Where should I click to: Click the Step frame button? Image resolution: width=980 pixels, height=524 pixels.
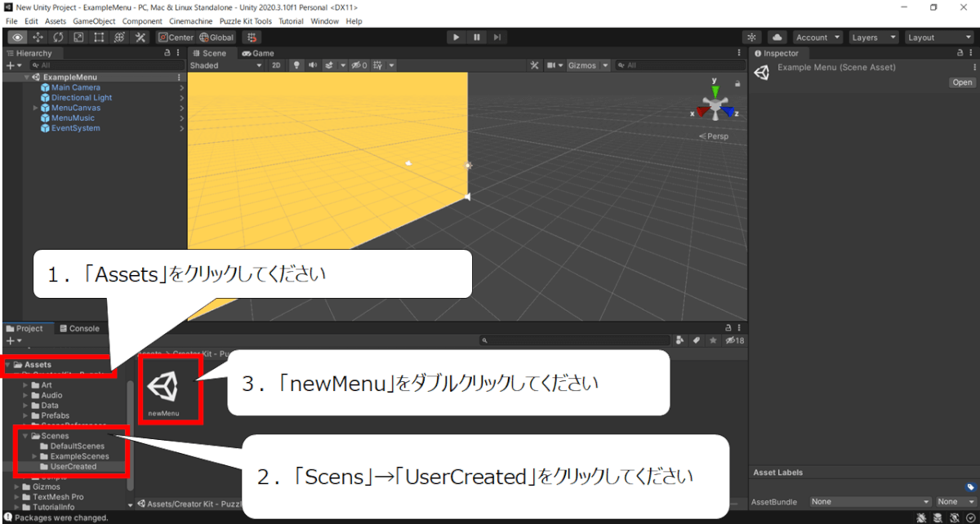tap(497, 38)
